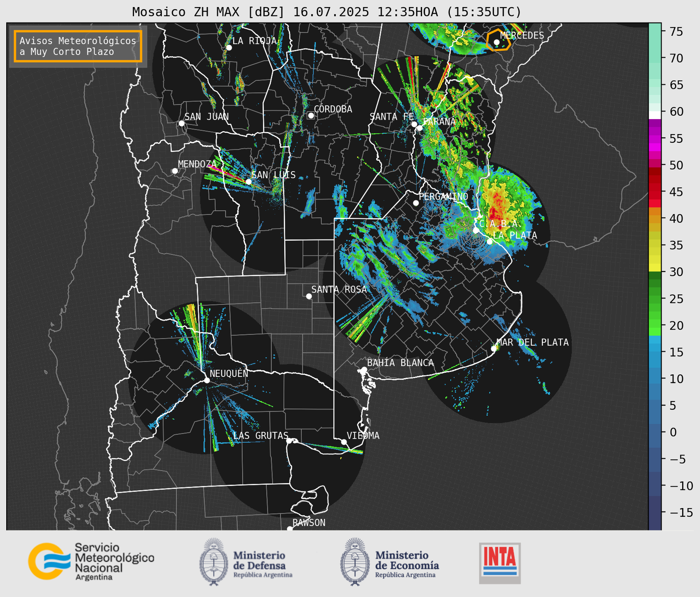
Task: Click the Paraná city marker dot
Action: (420, 128)
